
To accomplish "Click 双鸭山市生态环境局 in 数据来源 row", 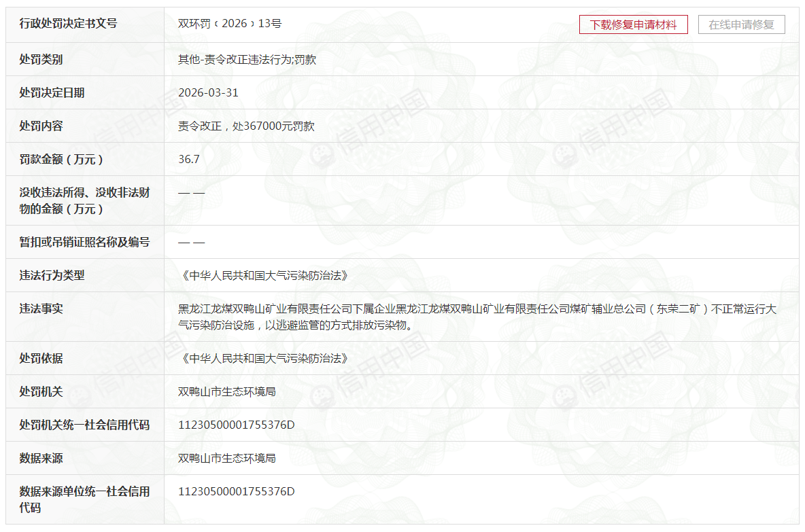I will 227,458.
